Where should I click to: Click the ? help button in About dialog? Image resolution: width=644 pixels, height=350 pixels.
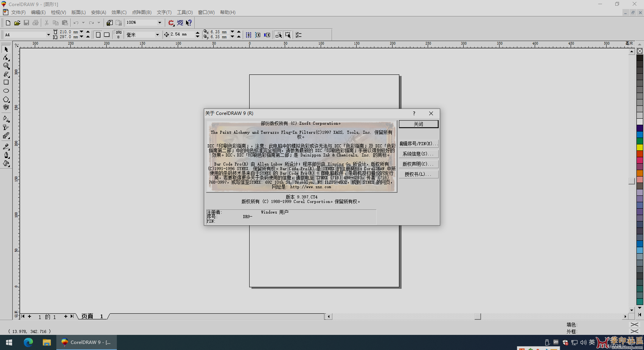click(x=414, y=113)
